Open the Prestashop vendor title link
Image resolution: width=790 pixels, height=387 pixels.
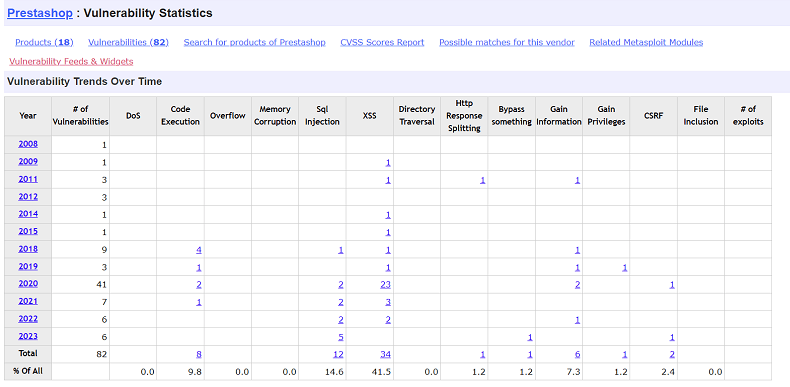click(x=40, y=13)
